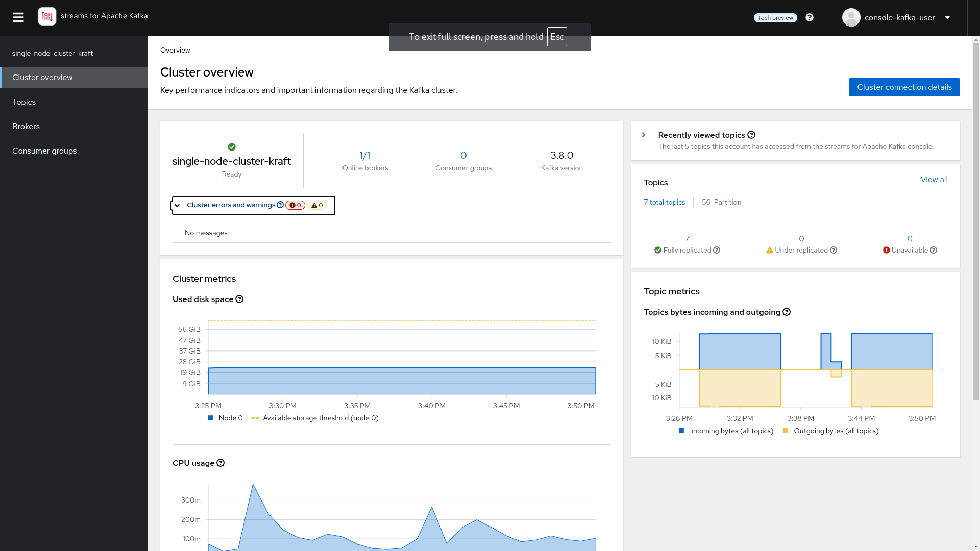Click help icon beside Used disk space
Image resolution: width=980 pixels, height=551 pixels.
(239, 299)
